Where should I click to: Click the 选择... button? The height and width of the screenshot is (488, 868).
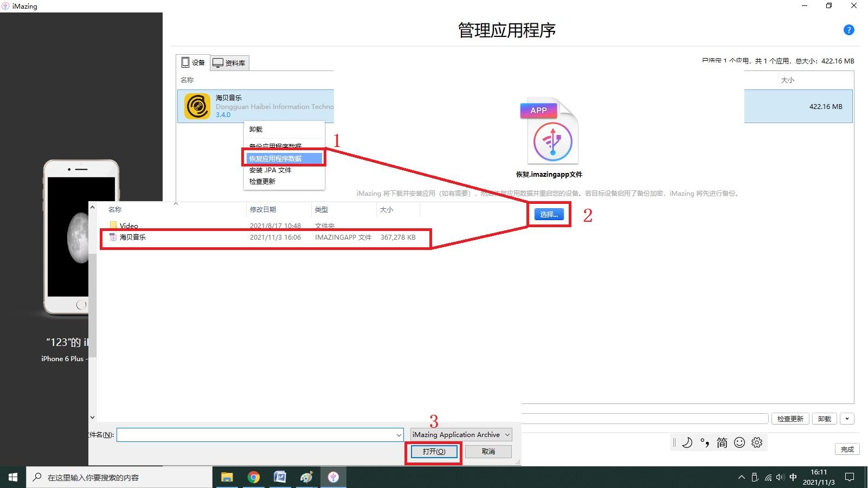point(549,215)
